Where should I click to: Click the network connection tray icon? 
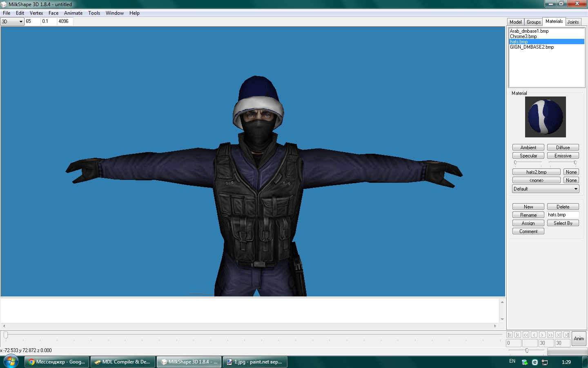click(x=545, y=362)
